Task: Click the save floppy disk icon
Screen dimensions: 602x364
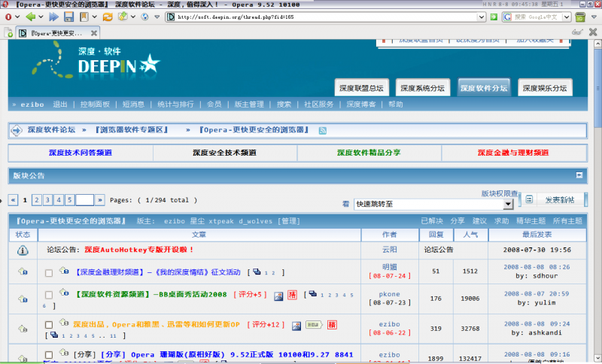Action: (x=68, y=17)
